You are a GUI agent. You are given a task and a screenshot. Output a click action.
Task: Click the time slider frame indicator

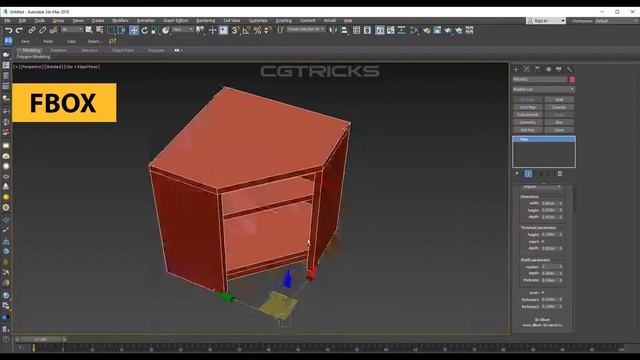(40, 339)
